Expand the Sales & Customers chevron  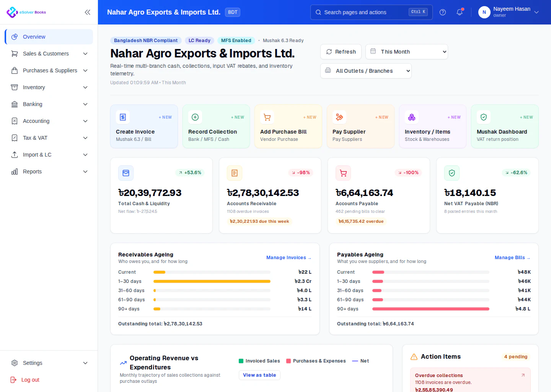coord(85,54)
